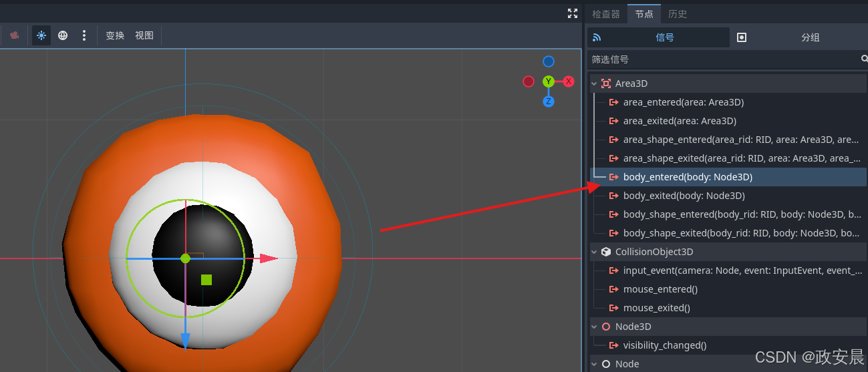Switch to the 检查器 tab
Screen dimensions: 868x372
pyautogui.click(x=606, y=14)
